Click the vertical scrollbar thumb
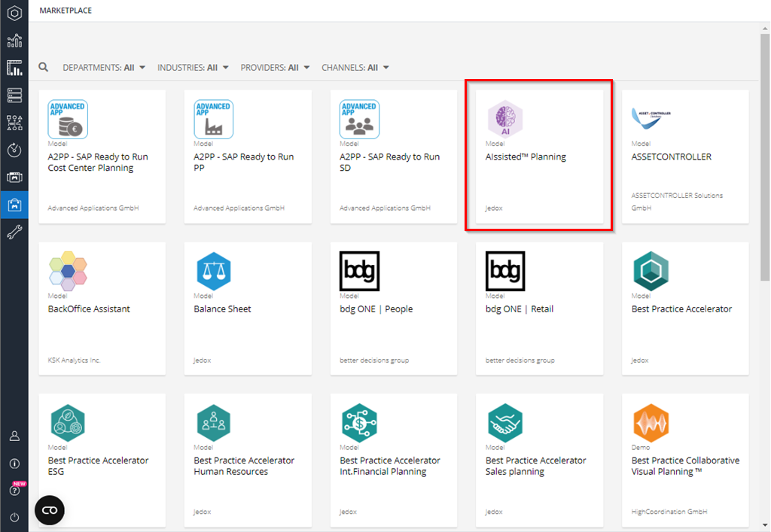Image resolution: width=771 pixels, height=532 pixels. (765, 157)
